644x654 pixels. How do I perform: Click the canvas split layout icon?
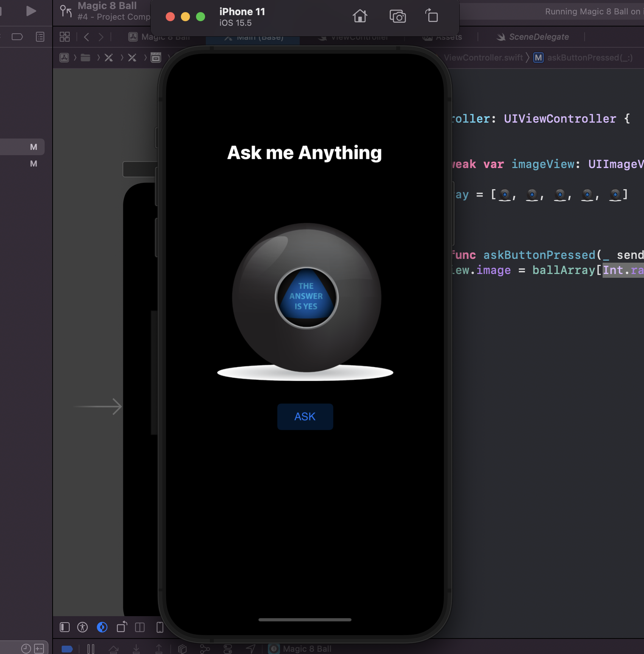(140, 627)
